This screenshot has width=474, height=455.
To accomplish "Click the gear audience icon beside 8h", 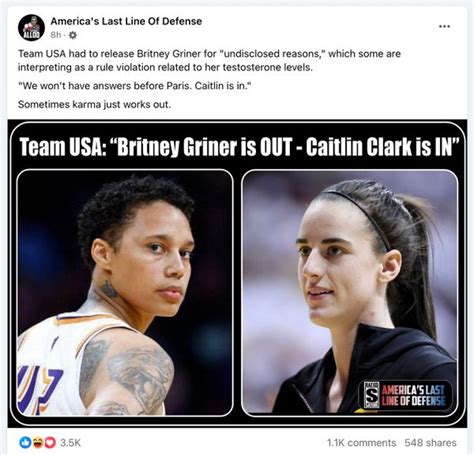I will (72, 35).
